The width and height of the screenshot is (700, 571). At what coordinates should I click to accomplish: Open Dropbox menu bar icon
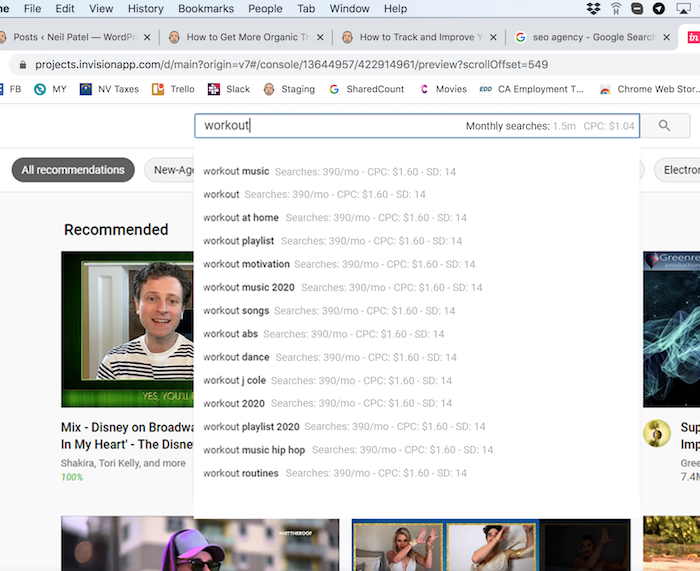tap(593, 8)
